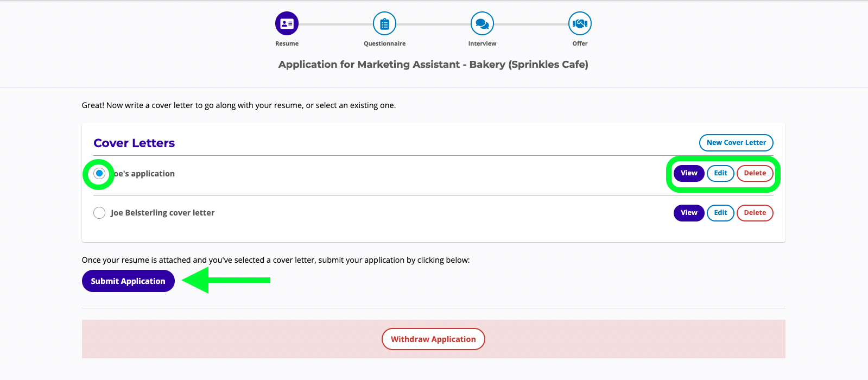The height and width of the screenshot is (380, 868).
Task: Click the 'Great! Now write a cover letter' instruction text
Action: point(238,105)
